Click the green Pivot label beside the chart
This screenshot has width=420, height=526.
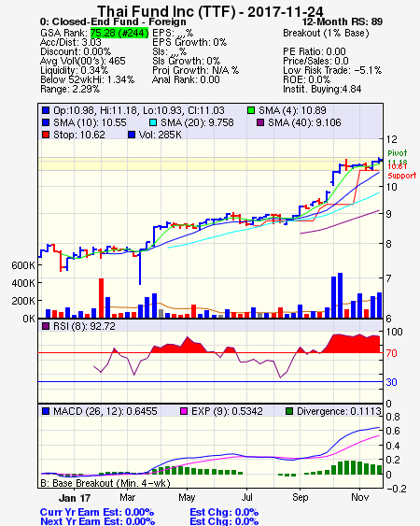(x=398, y=153)
